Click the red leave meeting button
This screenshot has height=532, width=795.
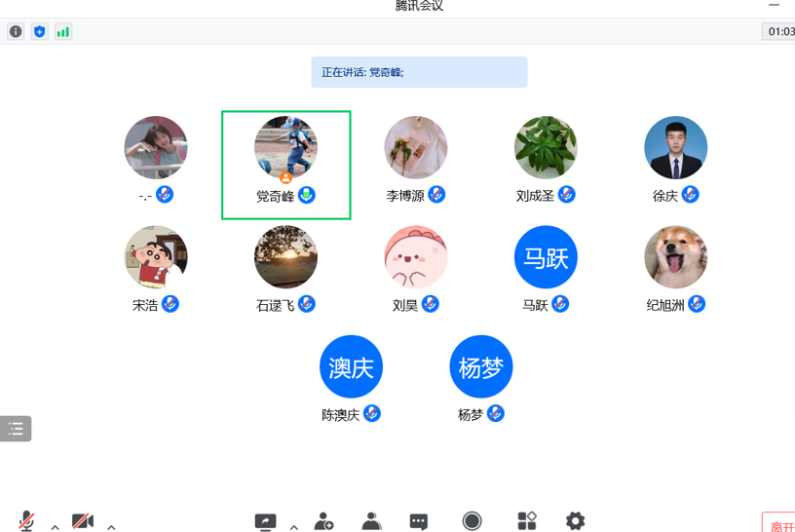click(778, 522)
